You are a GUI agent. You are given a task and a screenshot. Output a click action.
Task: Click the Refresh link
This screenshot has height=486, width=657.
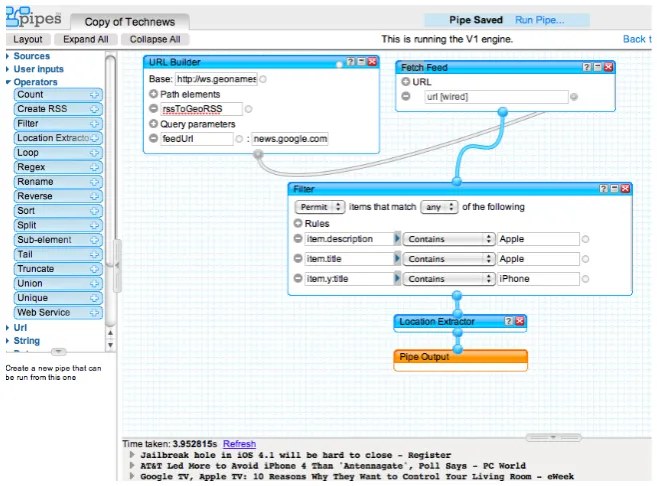point(239,444)
